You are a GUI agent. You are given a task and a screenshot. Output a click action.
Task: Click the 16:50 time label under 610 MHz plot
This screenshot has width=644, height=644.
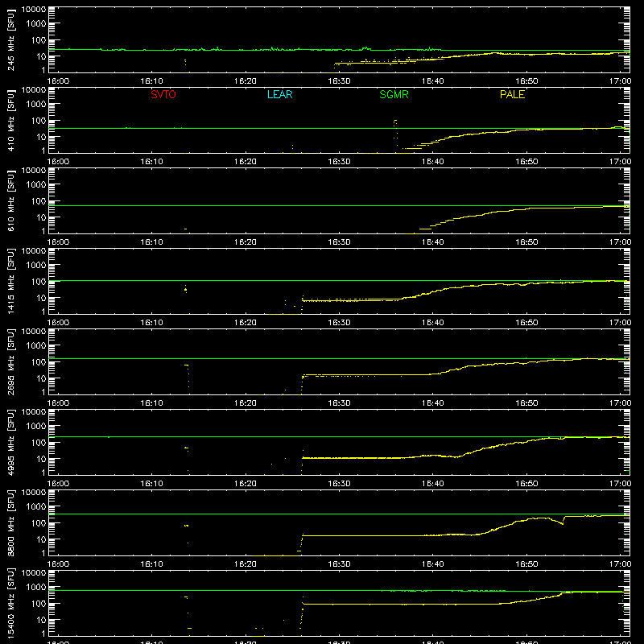pyautogui.click(x=526, y=242)
